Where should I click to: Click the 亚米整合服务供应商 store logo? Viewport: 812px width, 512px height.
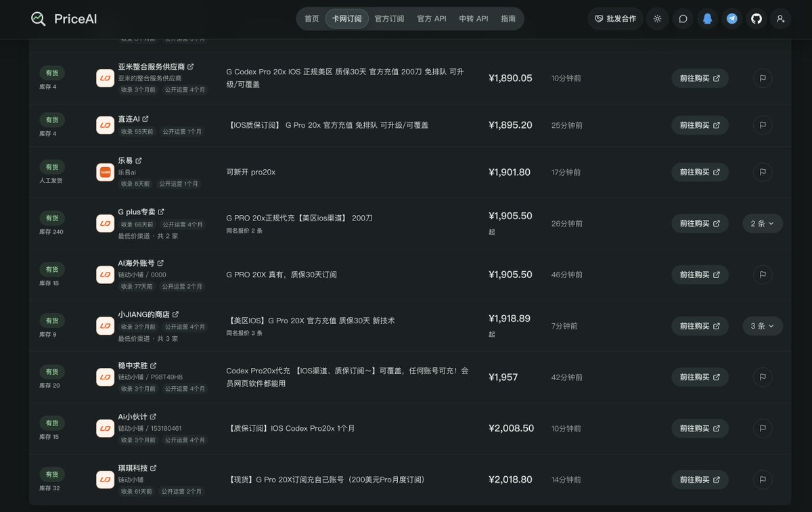105,78
